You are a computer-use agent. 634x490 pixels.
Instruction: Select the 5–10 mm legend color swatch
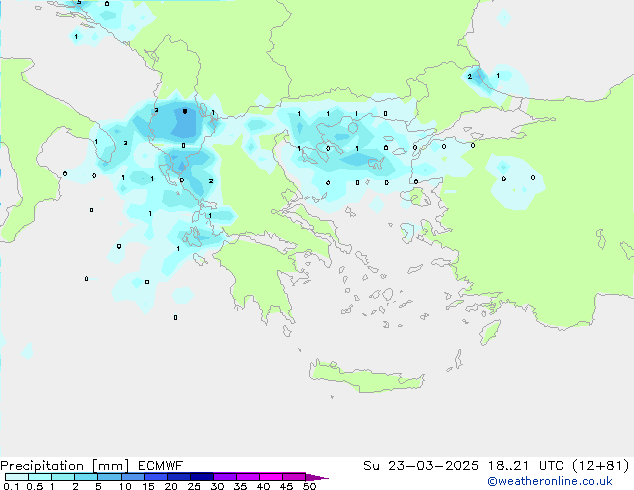coord(110,477)
